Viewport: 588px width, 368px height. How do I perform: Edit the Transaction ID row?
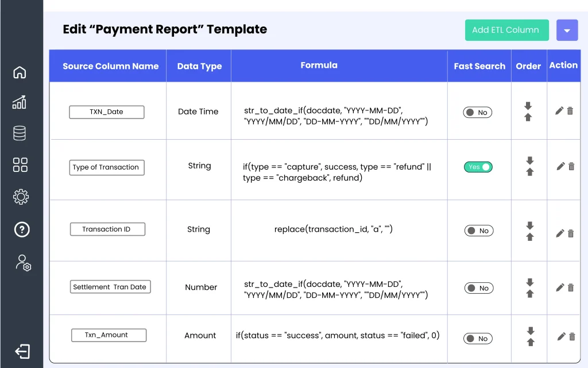pos(560,233)
